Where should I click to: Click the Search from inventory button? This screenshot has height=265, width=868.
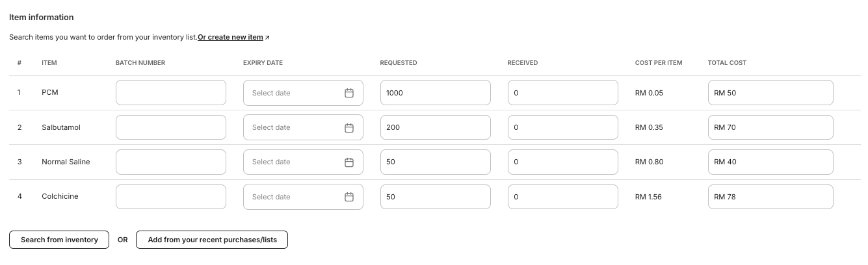click(59, 240)
